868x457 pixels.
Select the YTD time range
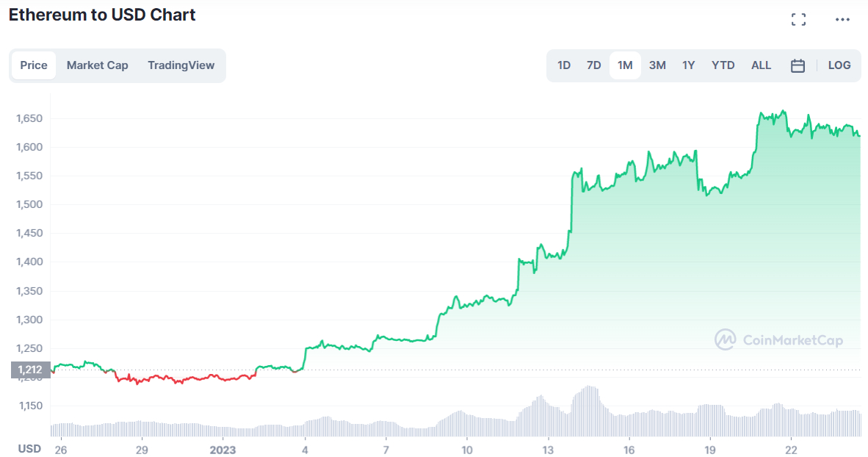pos(723,65)
